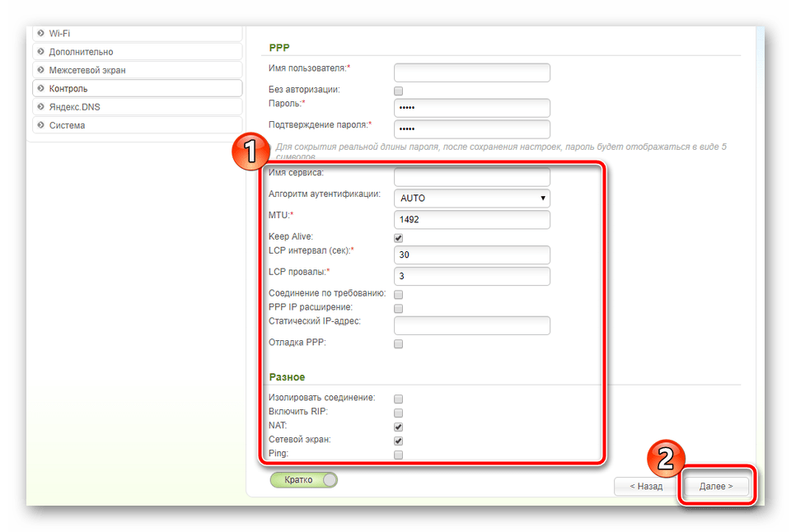Focus the Имя сервиса field
The height and width of the screenshot is (532, 791).
tap(471, 177)
